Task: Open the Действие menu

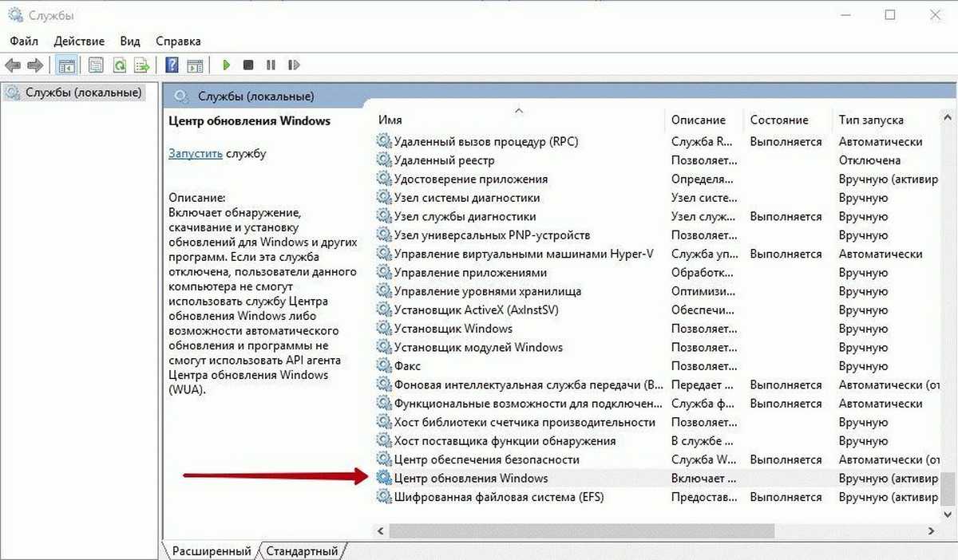Action: [79, 41]
